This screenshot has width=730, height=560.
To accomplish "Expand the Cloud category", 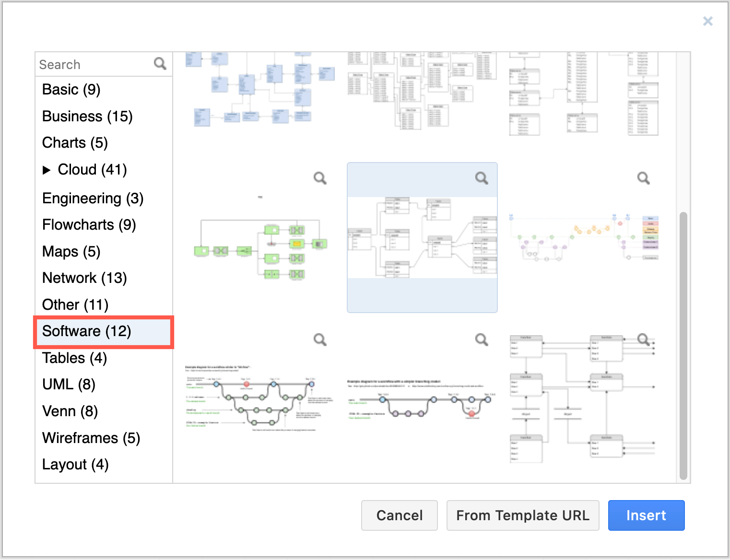I will point(47,169).
